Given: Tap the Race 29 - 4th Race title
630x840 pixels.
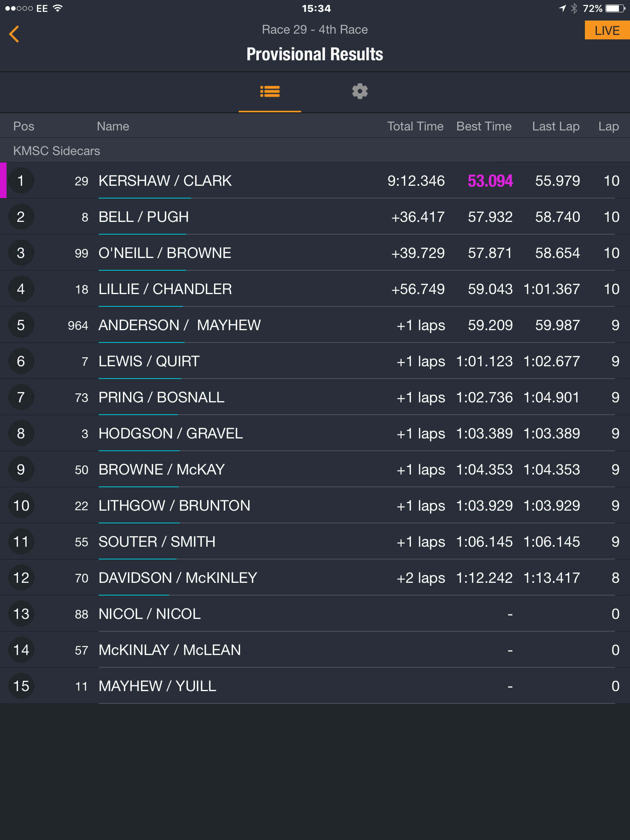Looking at the screenshot, I should [315, 30].
